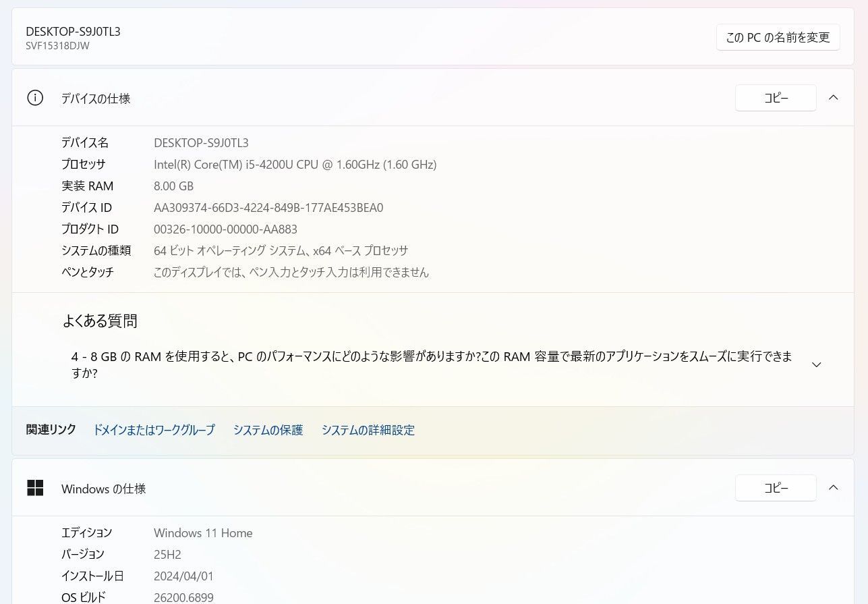
Task: Click the プロダクト ID value
Action: [x=226, y=229]
